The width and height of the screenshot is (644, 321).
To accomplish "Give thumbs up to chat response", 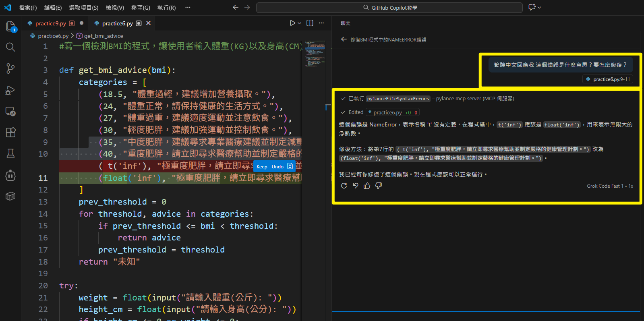I will pos(367,186).
